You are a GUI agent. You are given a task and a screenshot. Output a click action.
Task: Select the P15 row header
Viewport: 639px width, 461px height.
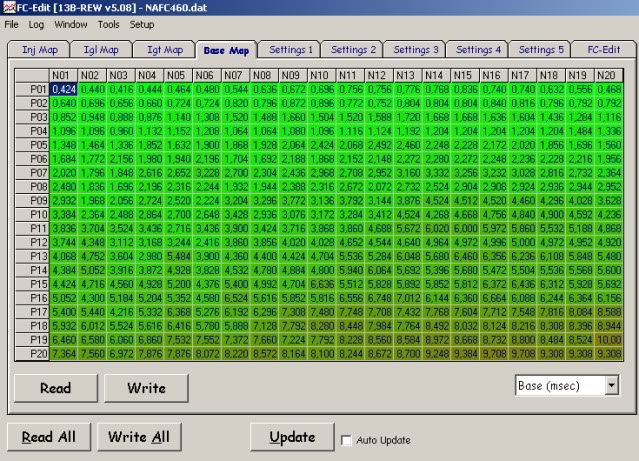click(32, 284)
